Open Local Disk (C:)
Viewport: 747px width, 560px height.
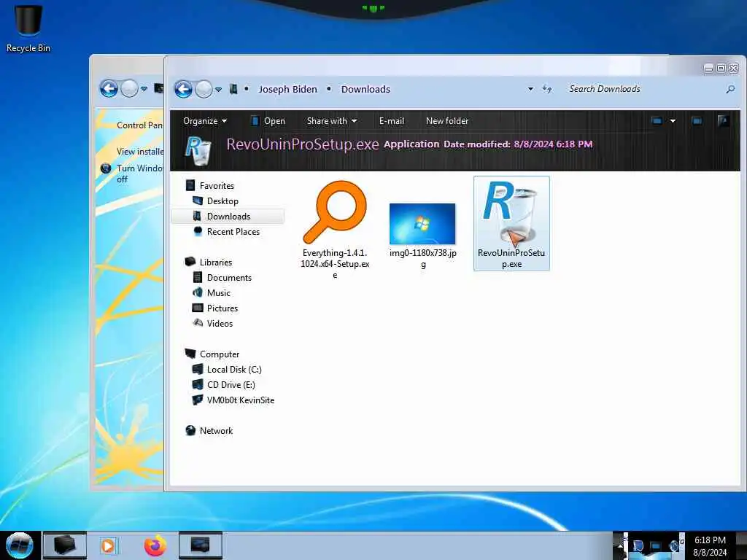point(234,369)
